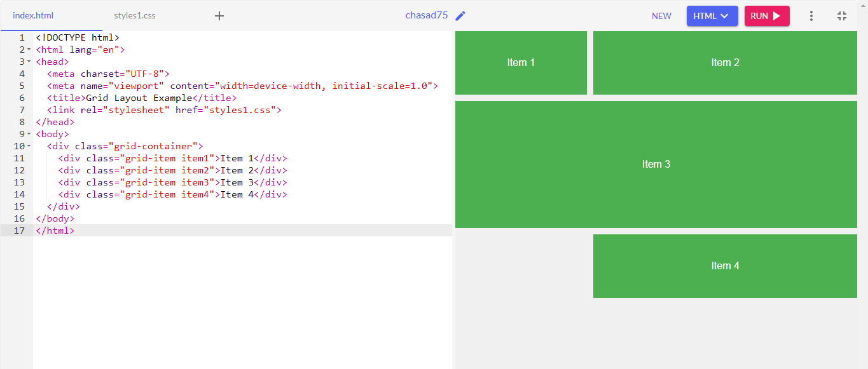Click the project name chasad75
Image resolution: width=868 pixels, height=369 pixels.
click(x=427, y=15)
